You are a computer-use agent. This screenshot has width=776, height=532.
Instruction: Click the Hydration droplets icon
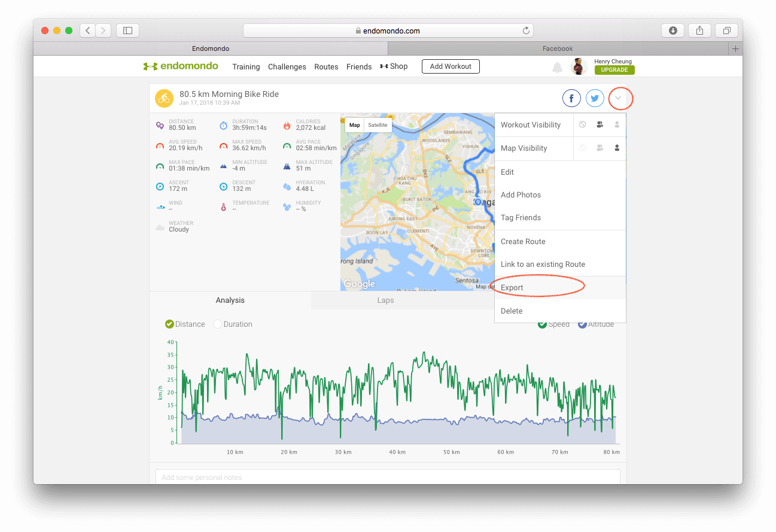[x=287, y=187]
